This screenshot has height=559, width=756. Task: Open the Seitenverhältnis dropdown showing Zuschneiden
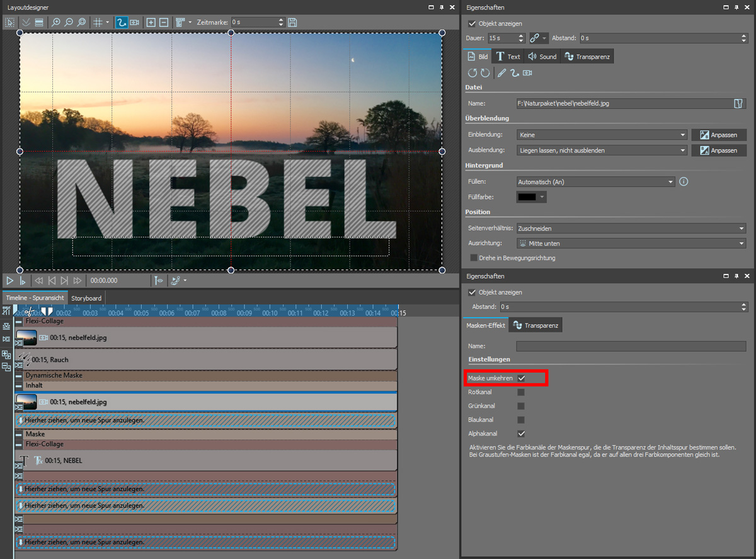631,229
